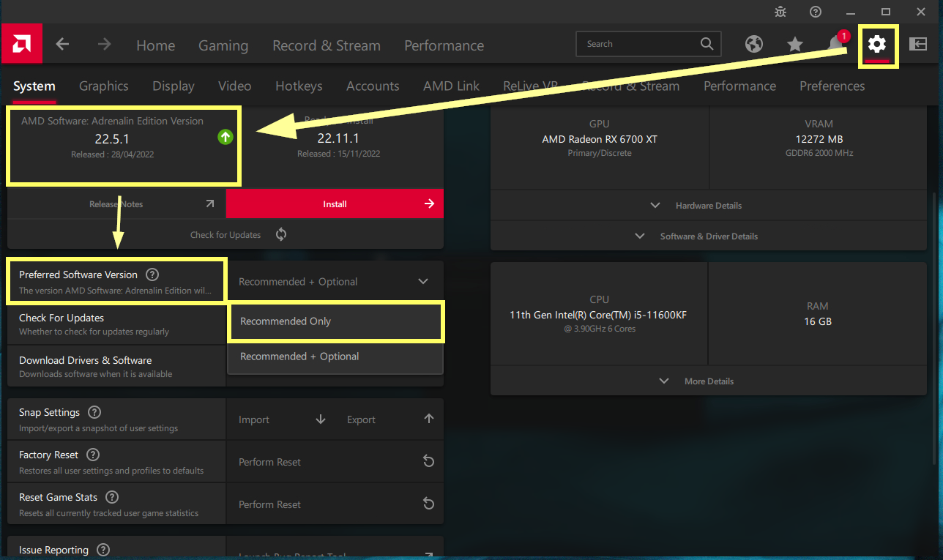Click the 16 GB RAM value
Screen dimensions: 943x560
click(817, 321)
